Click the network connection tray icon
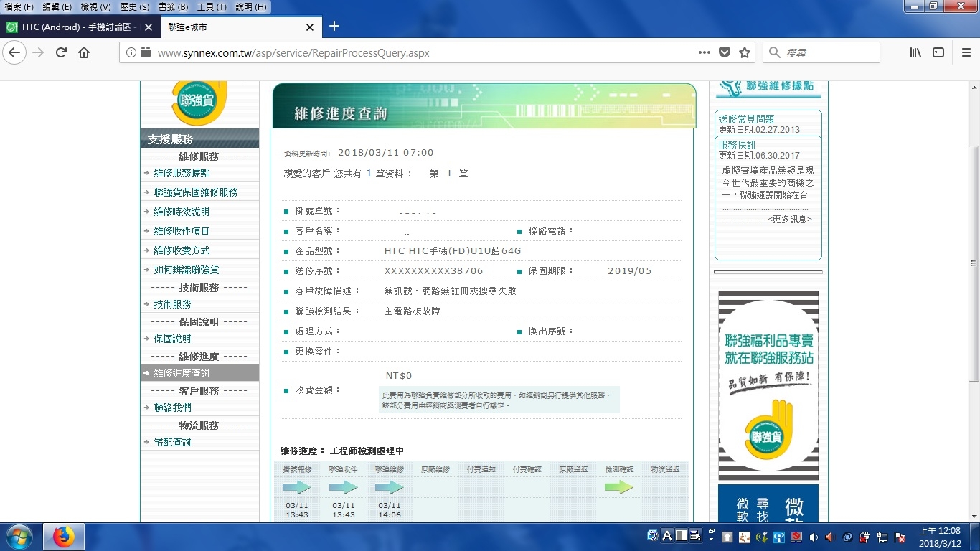This screenshot has width=980, height=551. [882, 537]
